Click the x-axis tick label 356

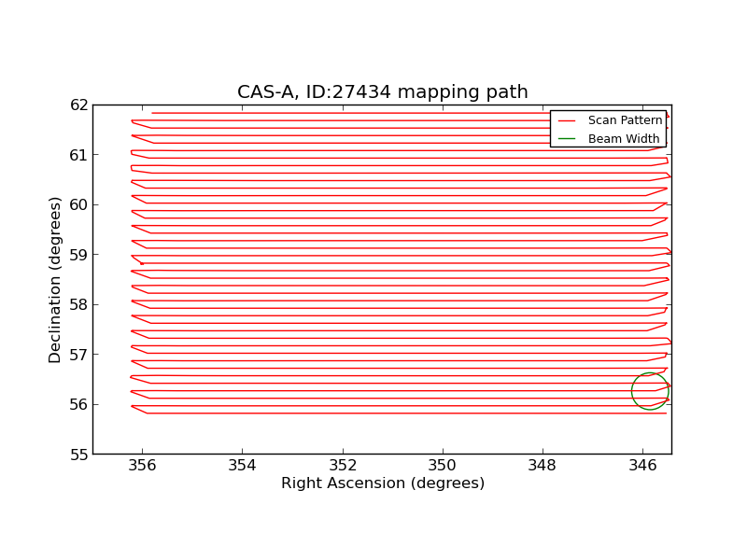point(142,465)
